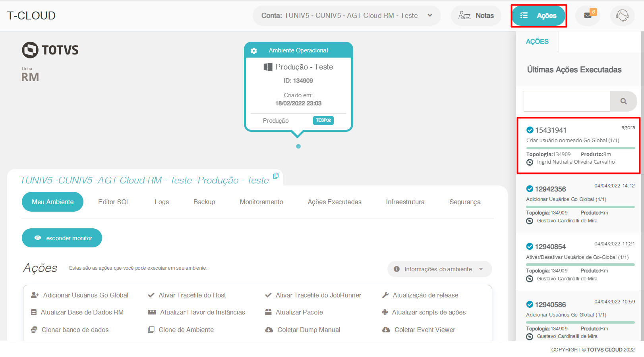
Task: Click the database icon for Clonar banco
Action: (34, 330)
